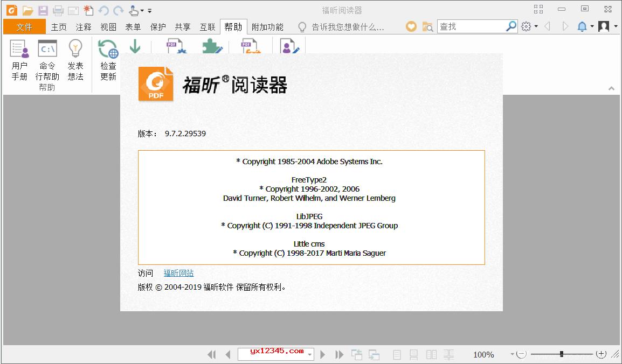Click Post Your Ideas (发表想法) lightbulb
The height and width of the screenshot is (364, 622).
(75, 60)
